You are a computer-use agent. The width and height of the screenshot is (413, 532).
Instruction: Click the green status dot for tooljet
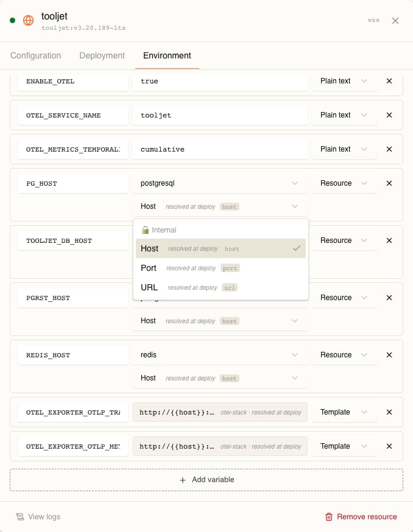pyautogui.click(x=13, y=20)
